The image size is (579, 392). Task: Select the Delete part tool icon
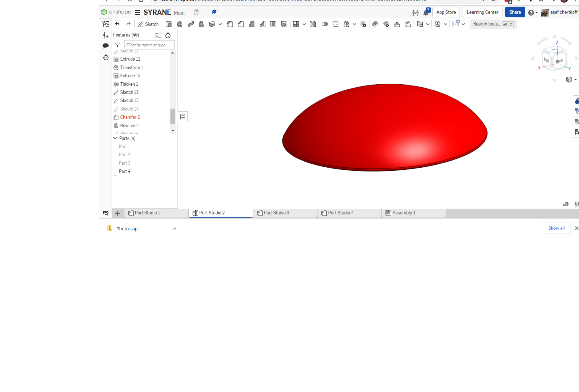pos(363,24)
